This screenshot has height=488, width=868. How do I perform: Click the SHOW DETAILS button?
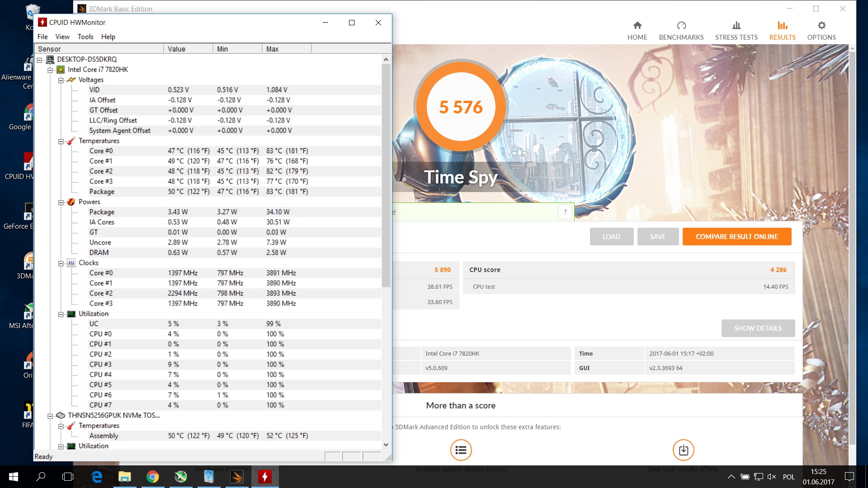758,328
